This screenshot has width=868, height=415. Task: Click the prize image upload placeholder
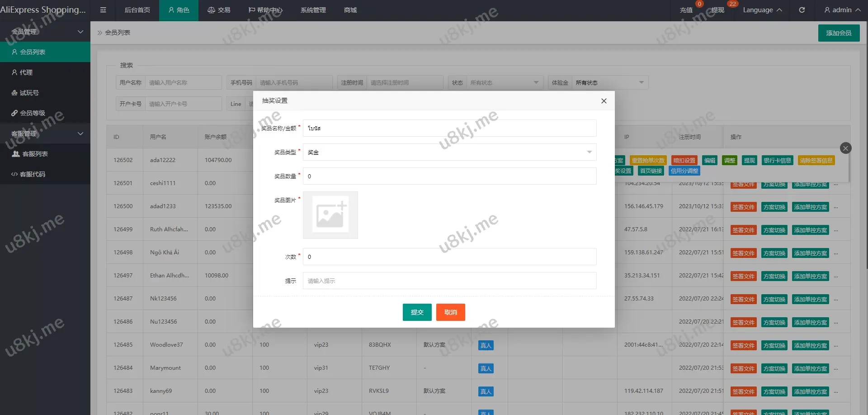point(330,215)
